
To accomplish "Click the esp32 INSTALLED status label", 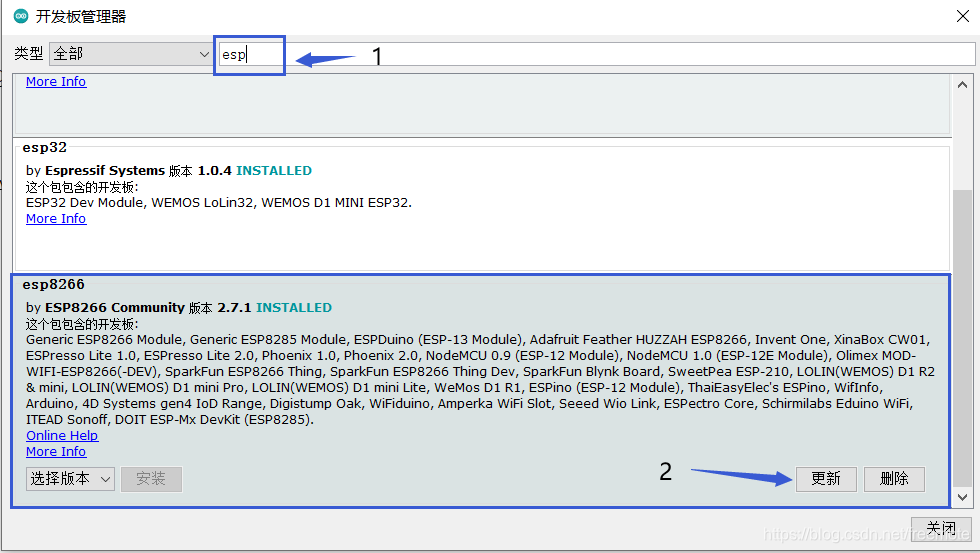I will [x=274, y=171].
